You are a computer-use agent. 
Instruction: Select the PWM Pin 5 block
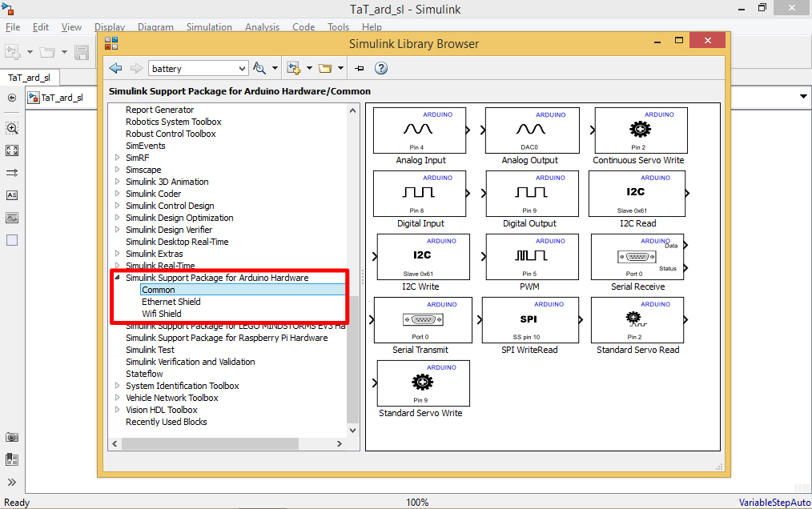click(x=532, y=257)
